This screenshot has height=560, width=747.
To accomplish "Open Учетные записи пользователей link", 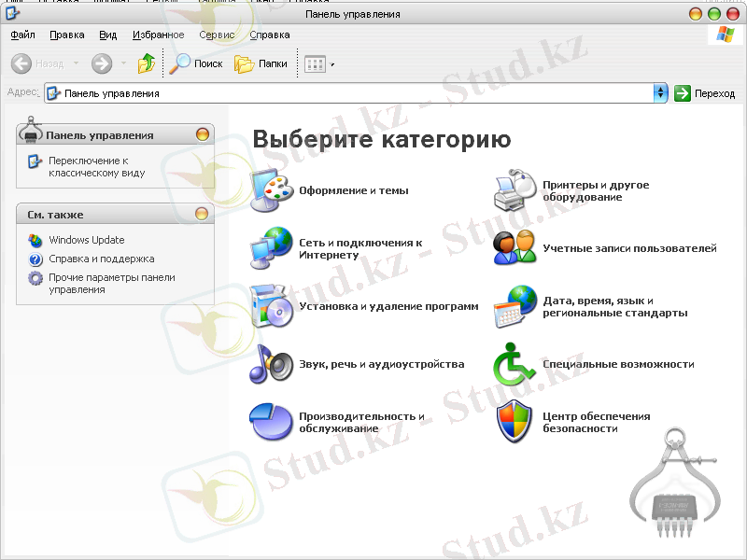I will tap(629, 248).
